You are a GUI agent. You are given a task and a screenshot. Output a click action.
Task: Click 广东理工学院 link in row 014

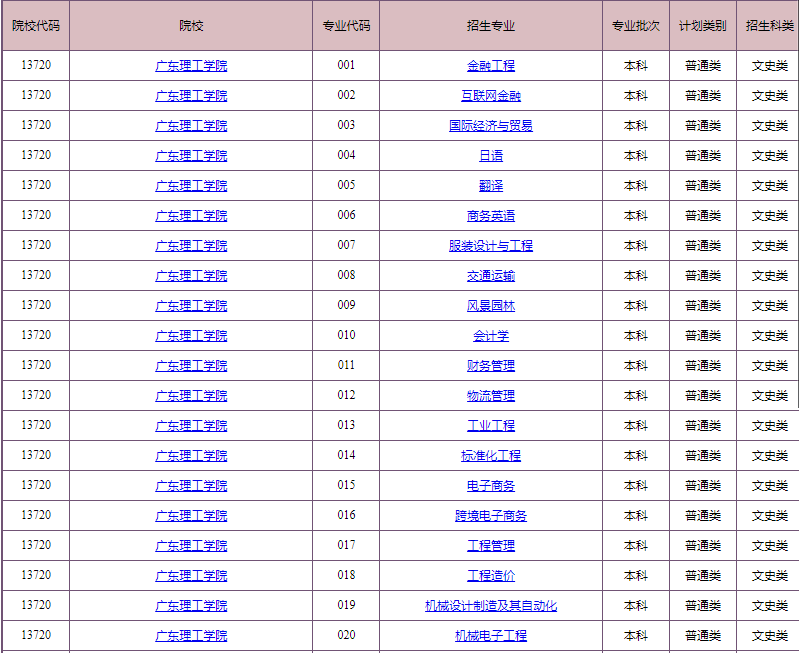[191, 456]
